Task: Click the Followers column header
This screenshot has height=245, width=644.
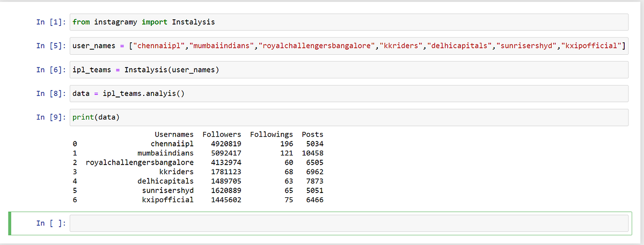Action: pos(222,134)
